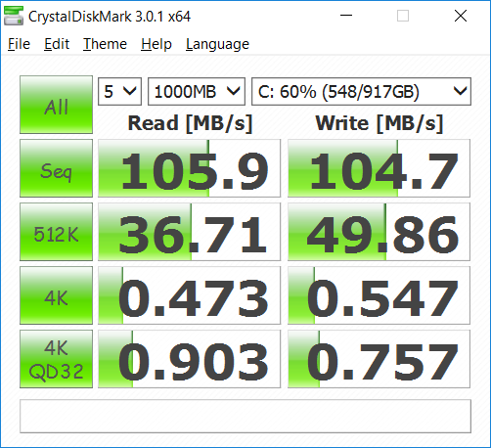Start the 4K benchmark test
The height and width of the screenshot is (448, 491).
click(x=56, y=295)
